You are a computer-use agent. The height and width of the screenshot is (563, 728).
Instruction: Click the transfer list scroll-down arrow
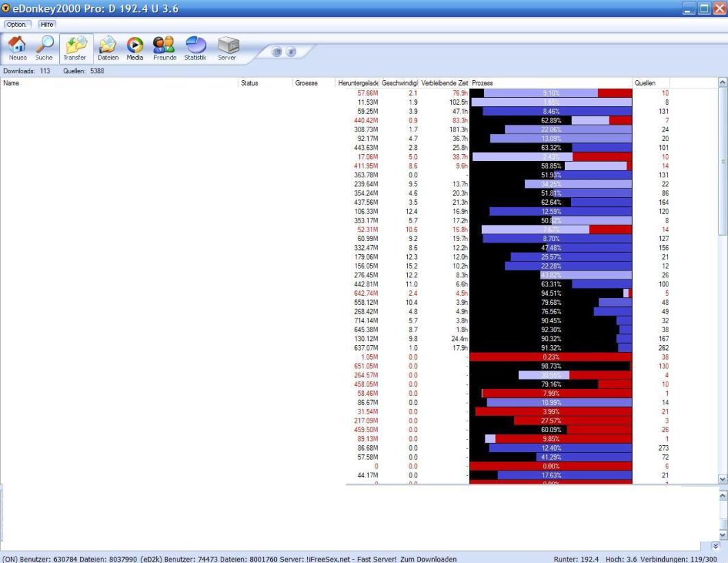pyautogui.click(x=723, y=479)
